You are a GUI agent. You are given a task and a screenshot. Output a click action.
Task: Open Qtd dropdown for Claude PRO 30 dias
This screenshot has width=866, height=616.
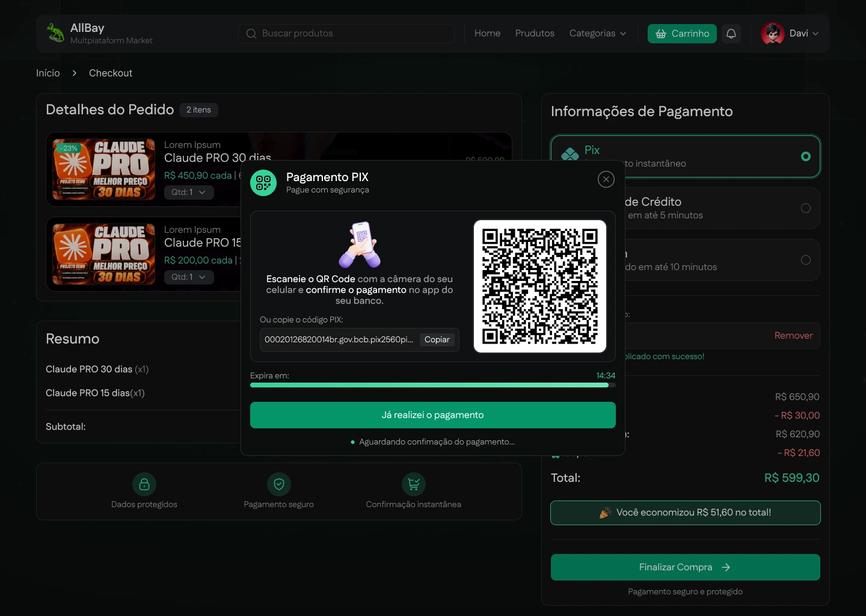coord(189,192)
